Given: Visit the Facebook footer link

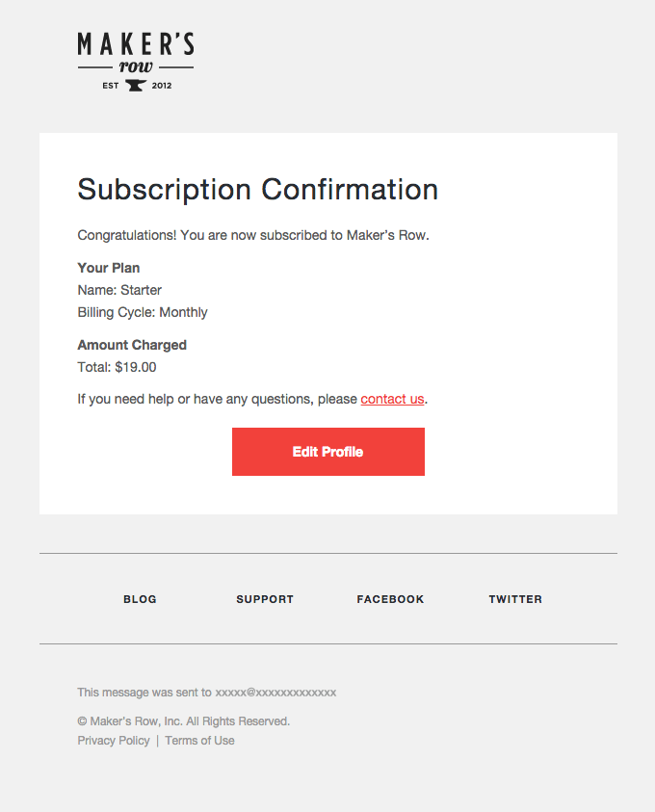Looking at the screenshot, I should point(390,599).
